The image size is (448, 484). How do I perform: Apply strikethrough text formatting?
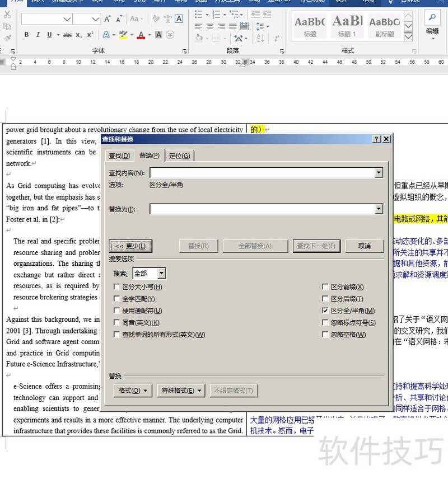pyautogui.click(x=67, y=35)
